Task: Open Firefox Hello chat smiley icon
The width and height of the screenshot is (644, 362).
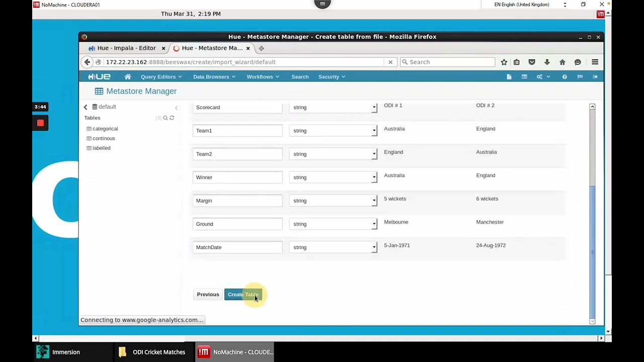Action: point(578,62)
